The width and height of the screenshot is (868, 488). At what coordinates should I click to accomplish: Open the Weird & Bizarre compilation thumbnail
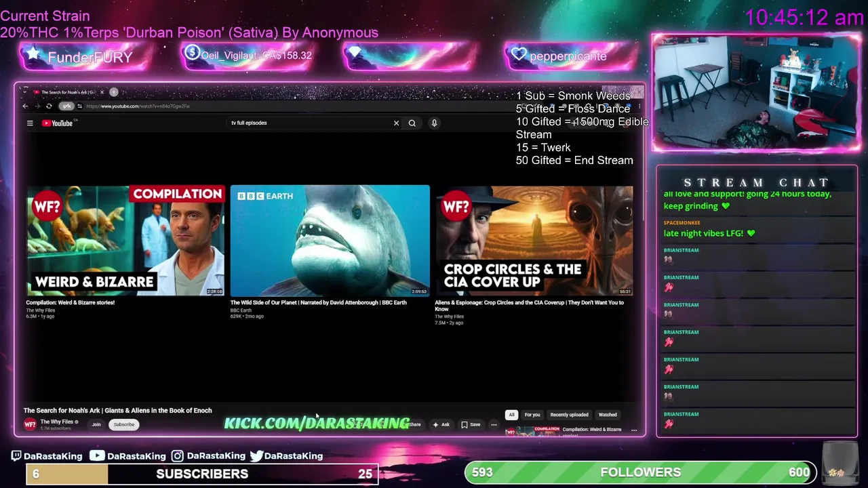(125, 241)
